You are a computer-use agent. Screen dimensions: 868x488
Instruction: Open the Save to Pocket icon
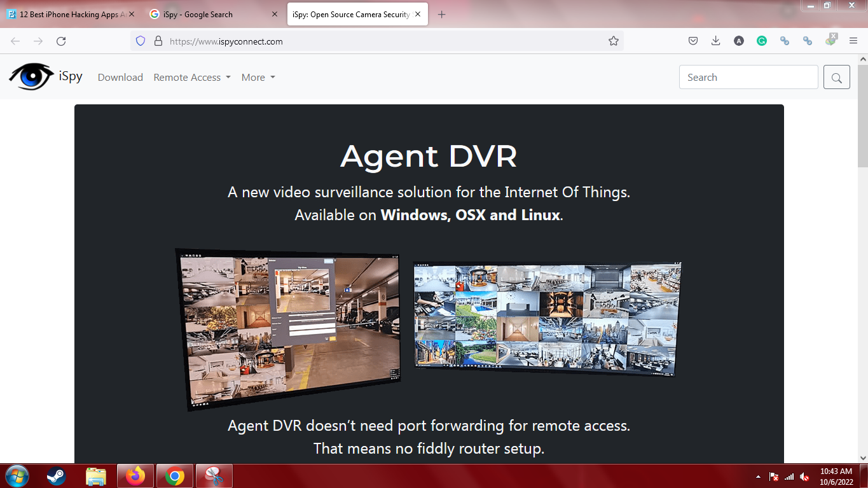point(693,41)
